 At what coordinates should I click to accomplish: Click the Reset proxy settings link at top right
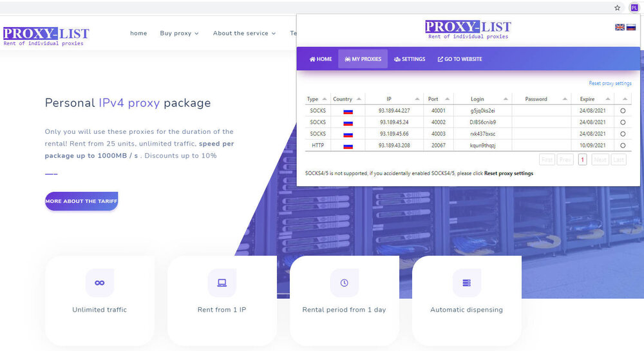pyautogui.click(x=610, y=83)
